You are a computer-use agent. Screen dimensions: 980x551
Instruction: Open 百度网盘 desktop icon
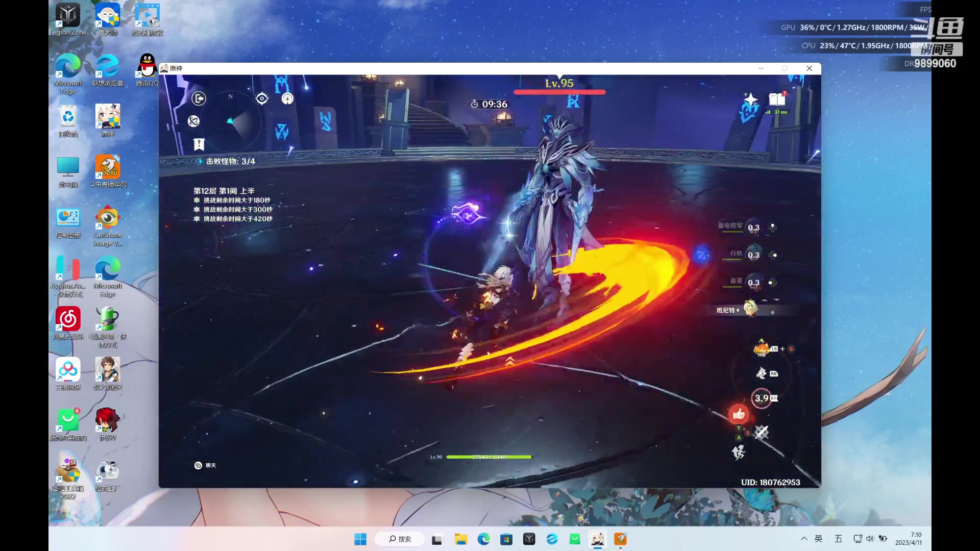tap(68, 374)
